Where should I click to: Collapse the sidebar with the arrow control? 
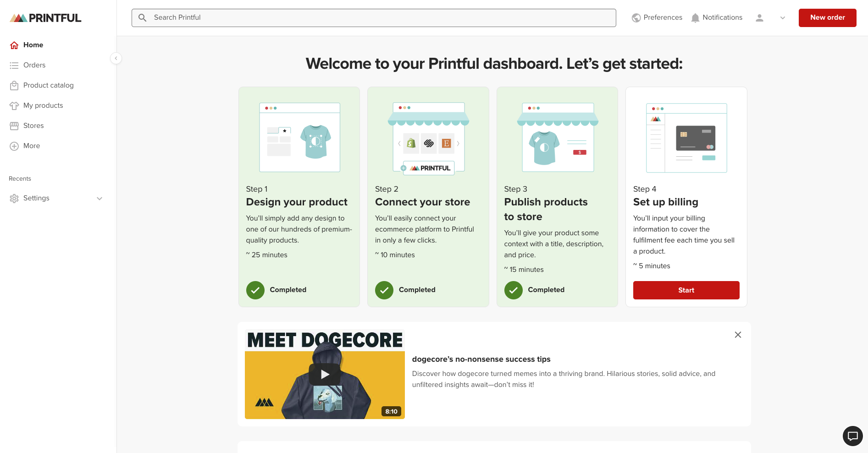[x=116, y=58]
